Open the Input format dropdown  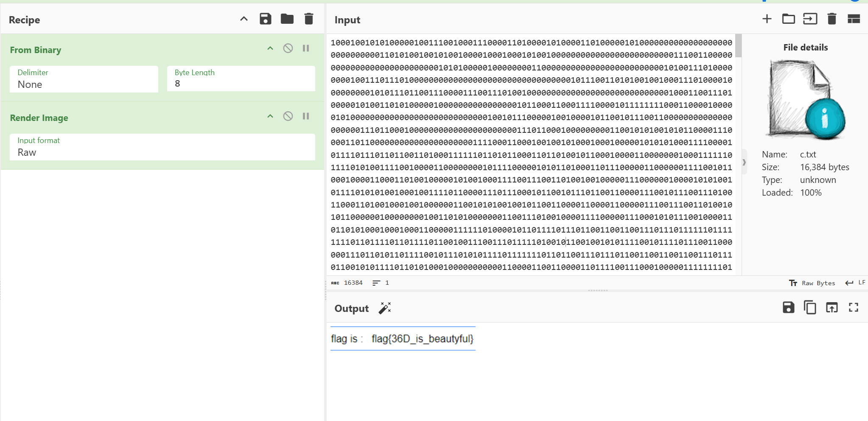pos(162,147)
